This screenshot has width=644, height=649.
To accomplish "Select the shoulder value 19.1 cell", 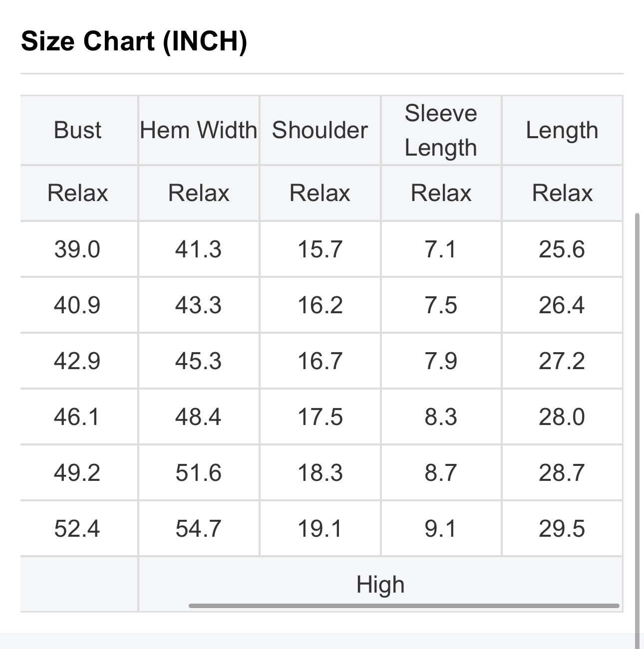I will point(320,528).
